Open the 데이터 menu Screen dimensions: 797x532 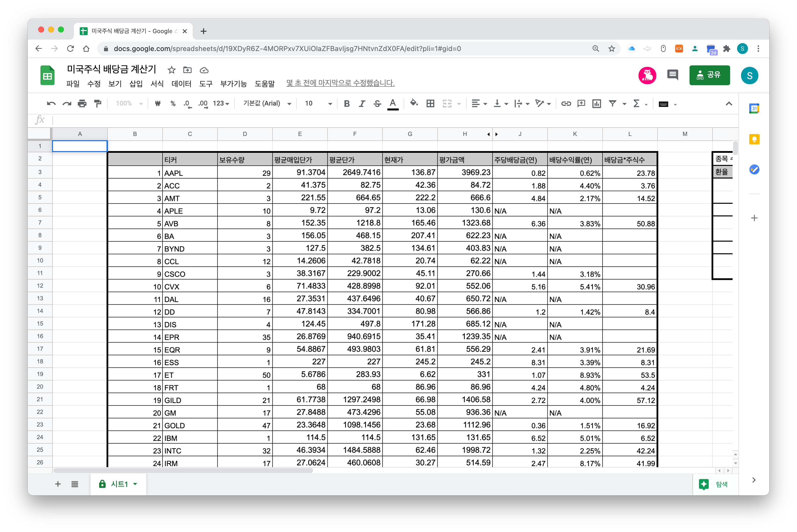[x=181, y=83]
